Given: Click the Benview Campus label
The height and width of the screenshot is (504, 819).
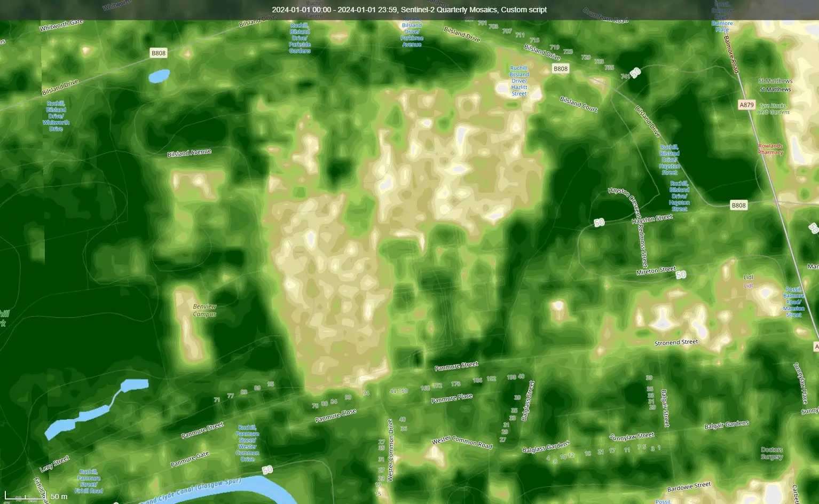Looking at the screenshot, I should point(204,310).
